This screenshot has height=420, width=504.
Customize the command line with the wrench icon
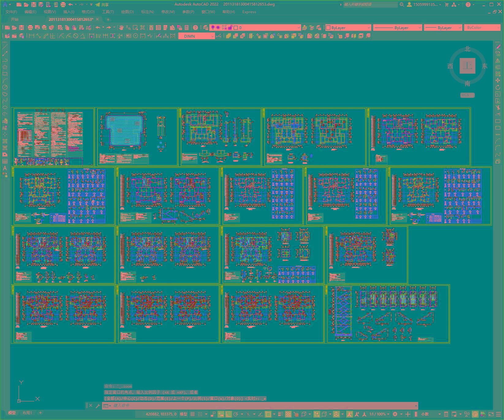[x=98, y=406]
